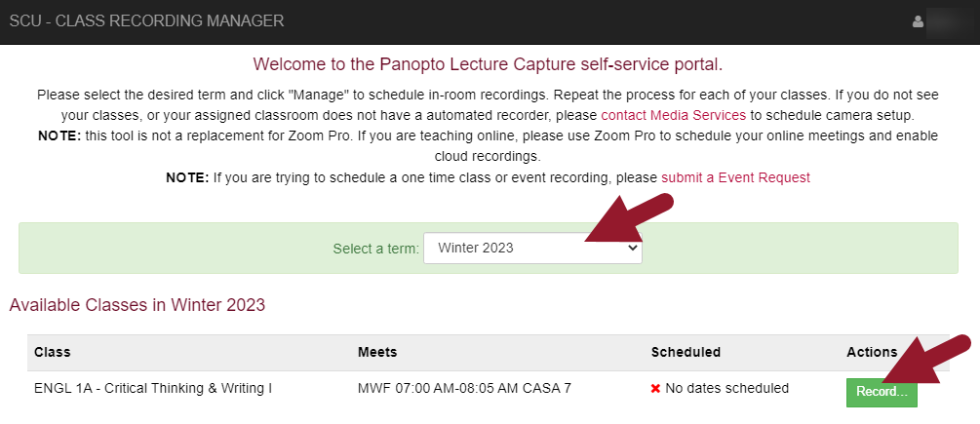Click the Select a term label
980x424 pixels.
[375, 249]
